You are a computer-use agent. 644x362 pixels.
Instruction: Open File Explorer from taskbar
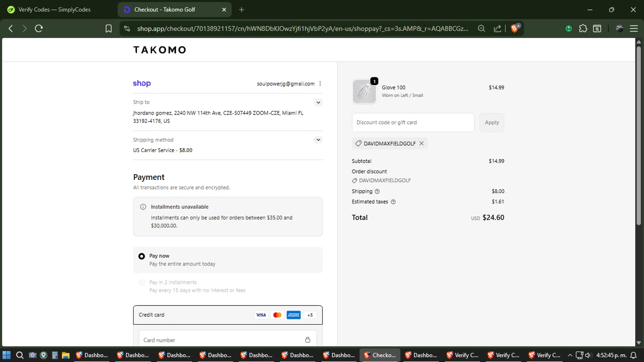(66, 355)
